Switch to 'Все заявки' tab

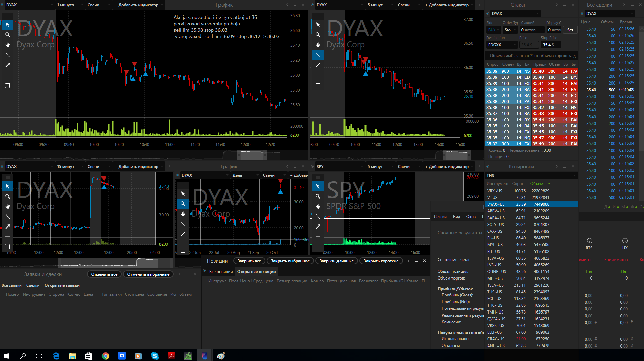coord(11,285)
